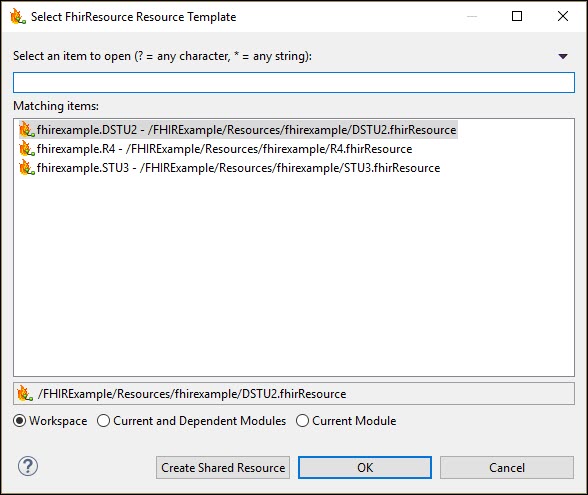Focus the item search text field

tap(294, 82)
